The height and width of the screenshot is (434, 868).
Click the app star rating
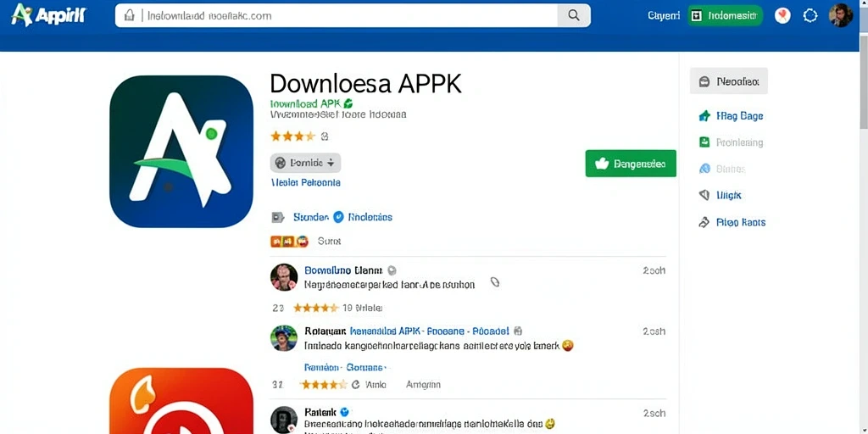tap(292, 136)
